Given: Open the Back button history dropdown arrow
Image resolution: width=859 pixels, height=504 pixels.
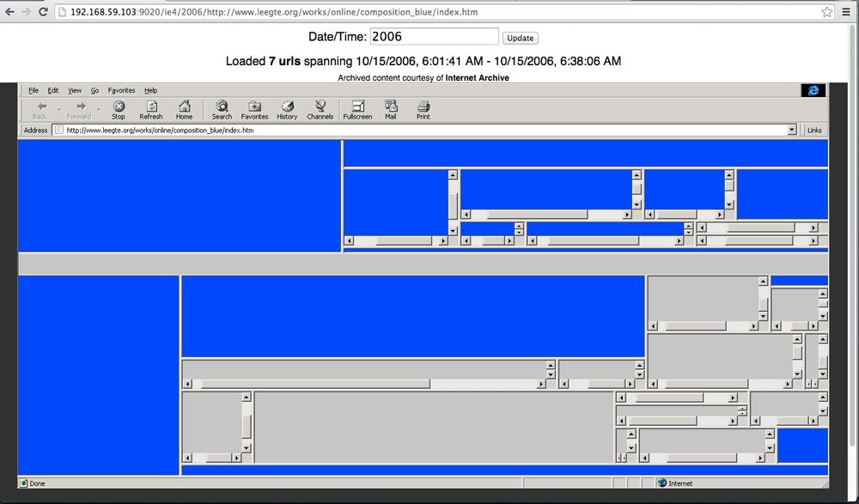Looking at the screenshot, I should coord(59,110).
